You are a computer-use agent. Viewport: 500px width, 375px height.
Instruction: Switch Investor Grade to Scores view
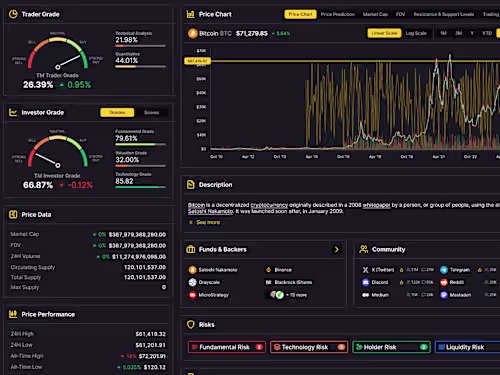151,113
